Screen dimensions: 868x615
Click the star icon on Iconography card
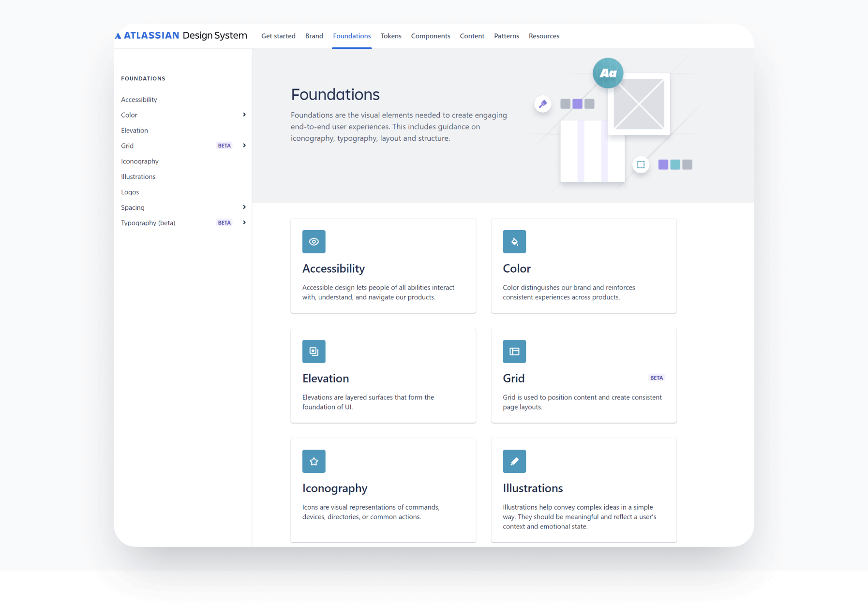[314, 461]
